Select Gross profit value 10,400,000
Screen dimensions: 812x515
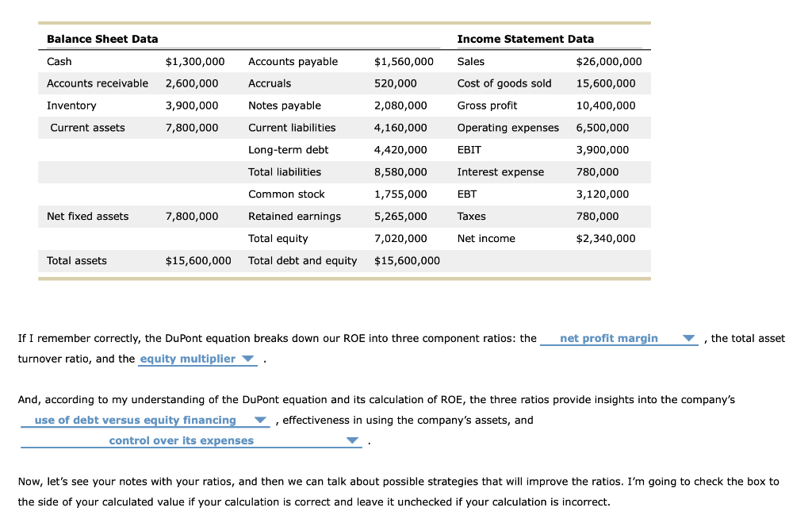click(606, 106)
